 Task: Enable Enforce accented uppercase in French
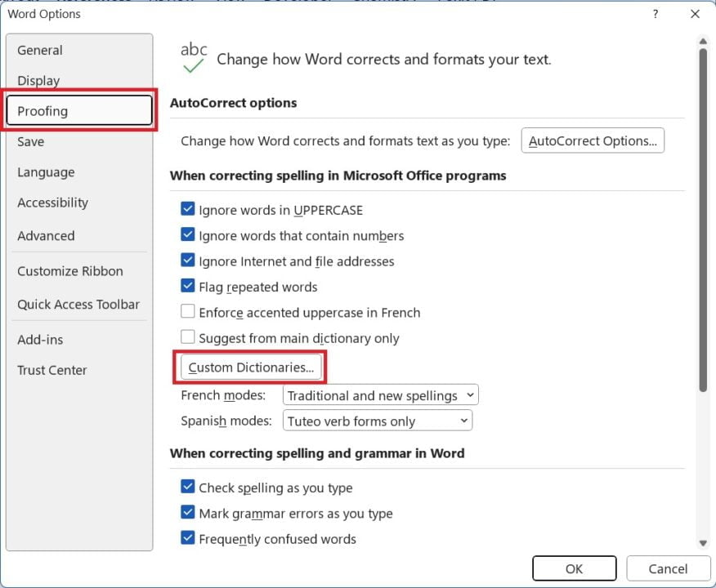coord(187,312)
